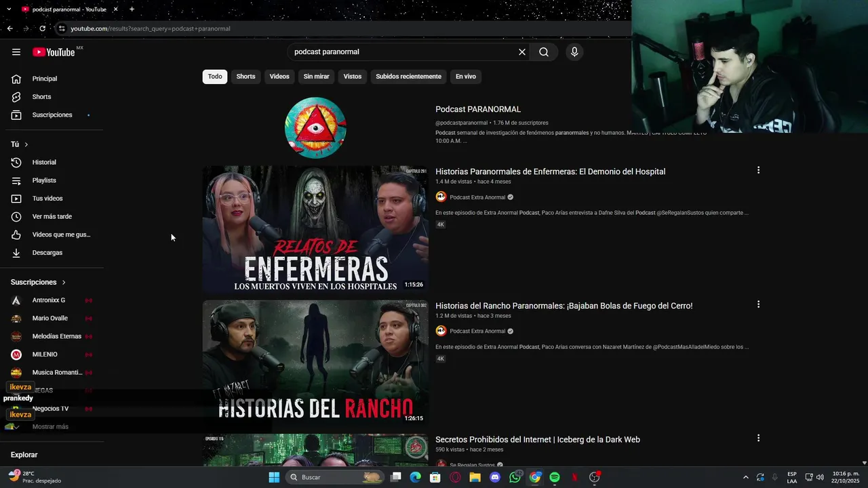Open weather widget showing 28°C
Screen dimensions: 868x488
pos(34,477)
